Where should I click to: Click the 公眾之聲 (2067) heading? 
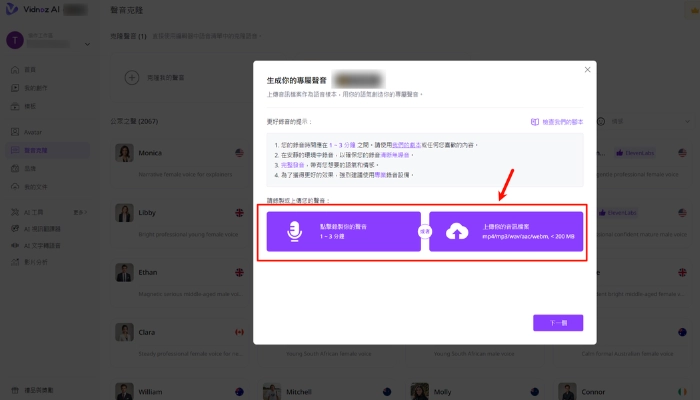pyautogui.click(x=134, y=121)
